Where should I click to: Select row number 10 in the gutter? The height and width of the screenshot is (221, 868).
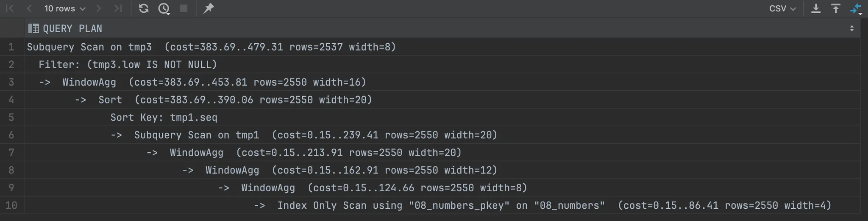coord(11,206)
